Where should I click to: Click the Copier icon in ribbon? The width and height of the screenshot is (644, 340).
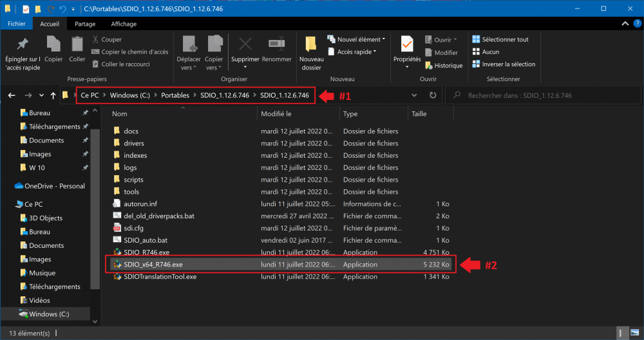[x=53, y=45]
